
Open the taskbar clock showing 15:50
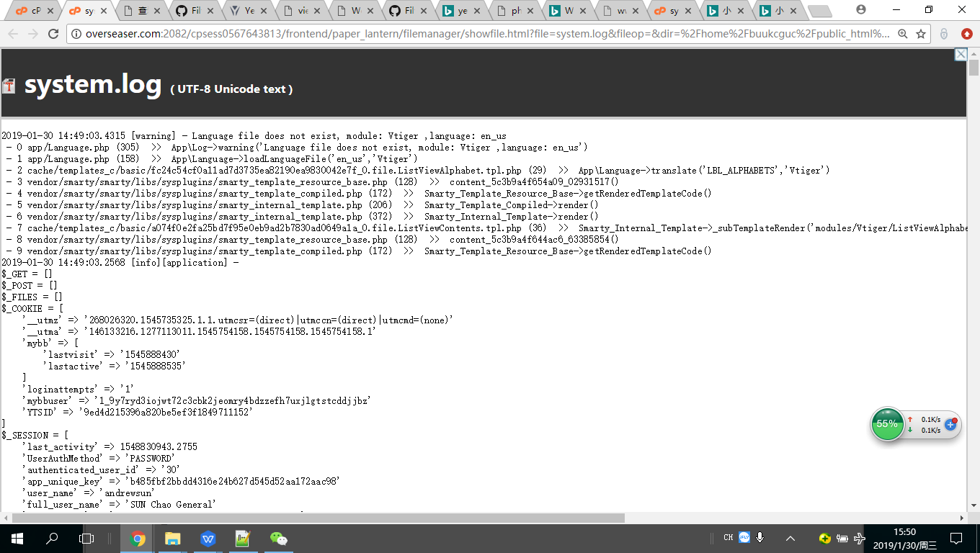(x=905, y=539)
